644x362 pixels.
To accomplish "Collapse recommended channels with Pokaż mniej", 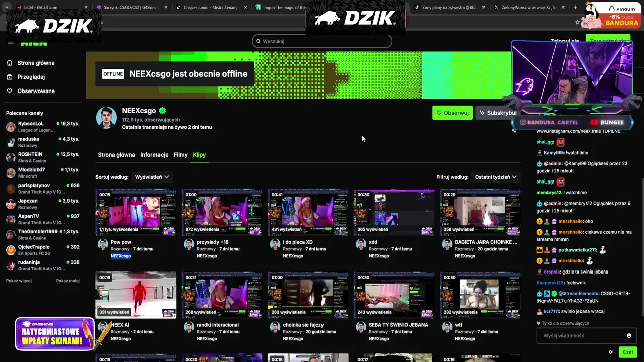I will 68,281.
